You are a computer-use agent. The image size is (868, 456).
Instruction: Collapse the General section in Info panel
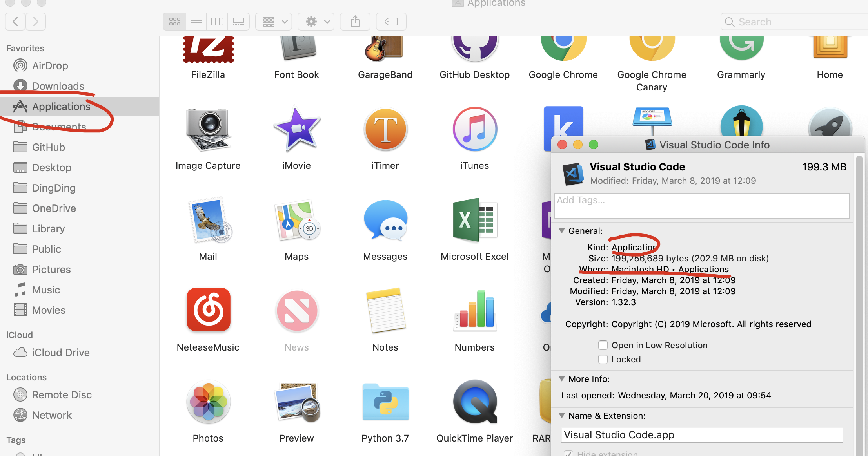pyautogui.click(x=562, y=231)
